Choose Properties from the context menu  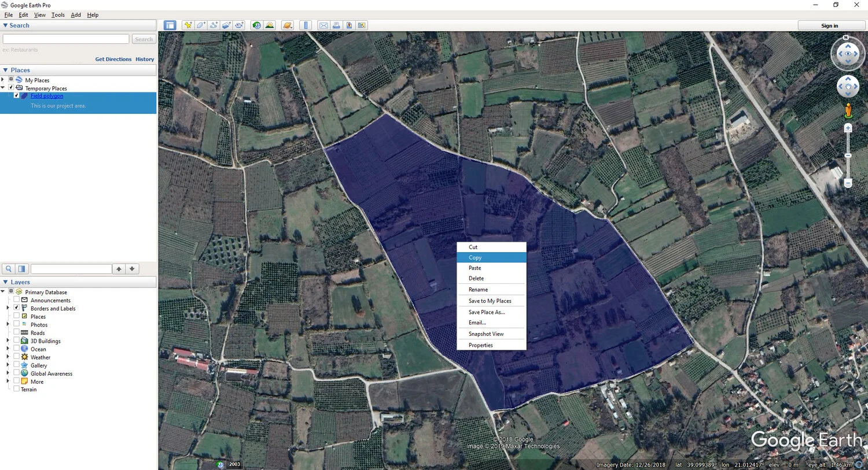point(491,345)
